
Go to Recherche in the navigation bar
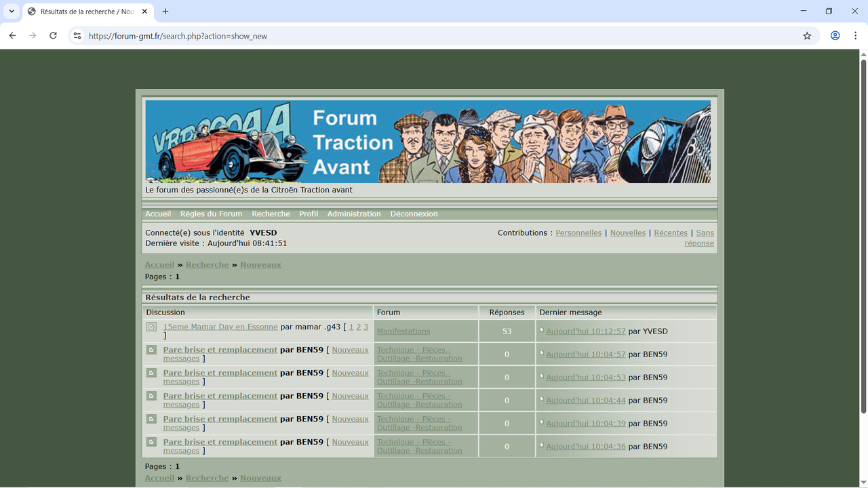(271, 214)
